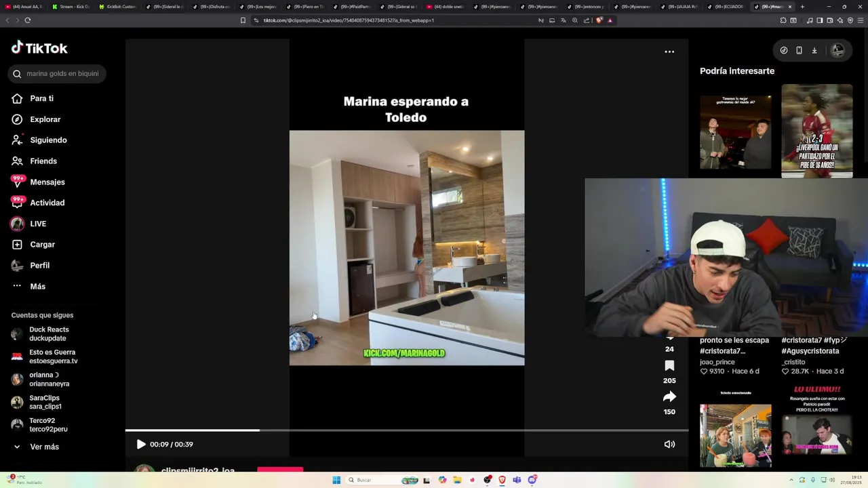This screenshot has height=488, width=868.
Task: Open the Liverpool recommended video thumbnail
Action: pos(816,131)
